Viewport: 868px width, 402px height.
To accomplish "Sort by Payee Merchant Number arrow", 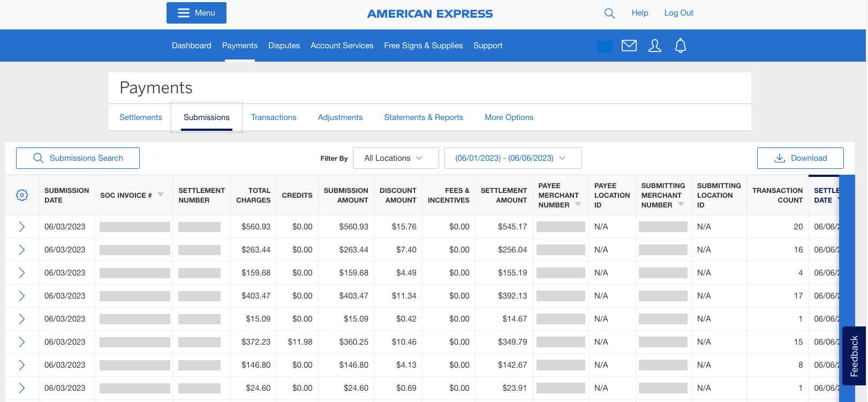I will tap(578, 204).
